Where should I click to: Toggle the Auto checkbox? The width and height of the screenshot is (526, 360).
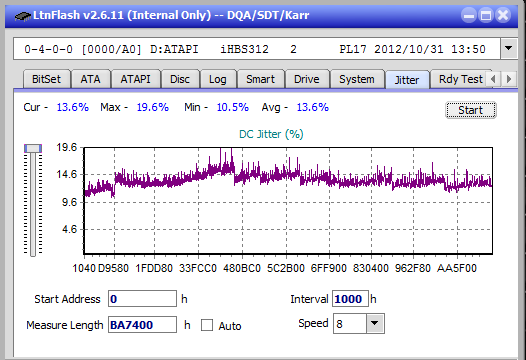(x=207, y=325)
